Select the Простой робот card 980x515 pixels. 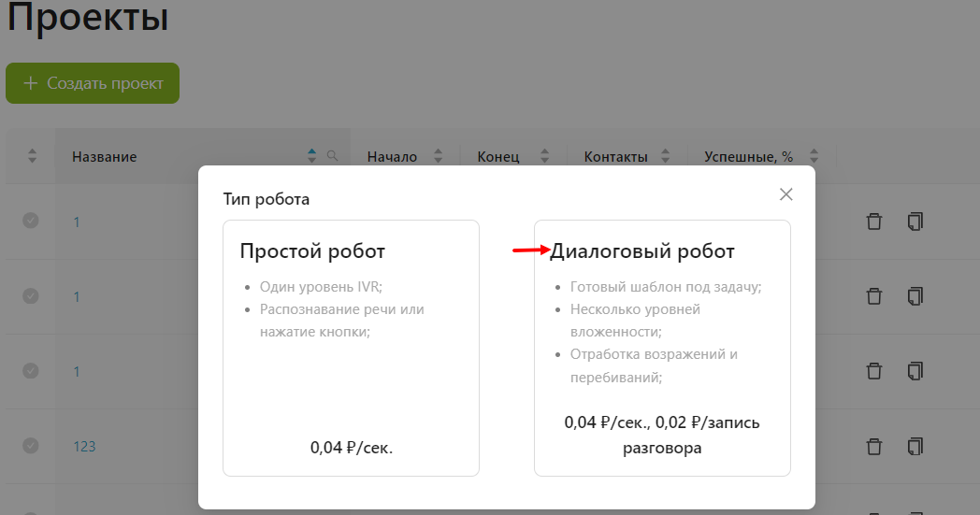[x=351, y=348]
